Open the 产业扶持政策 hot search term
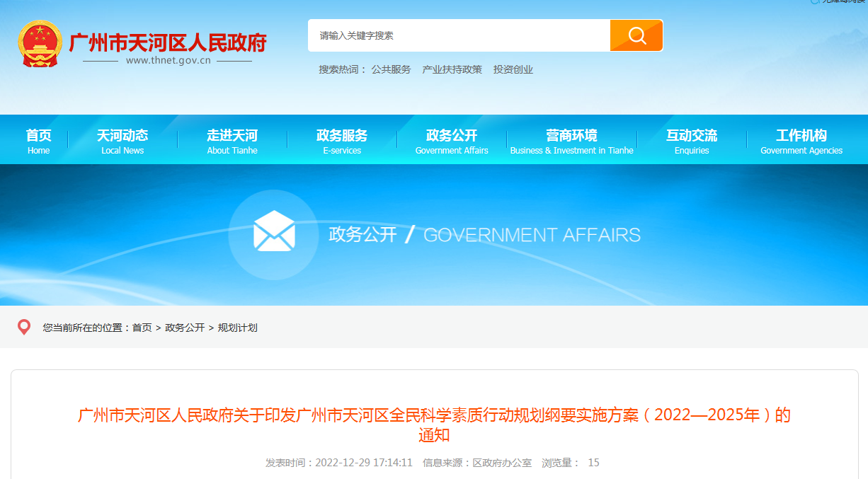This screenshot has width=868, height=479. click(x=452, y=69)
